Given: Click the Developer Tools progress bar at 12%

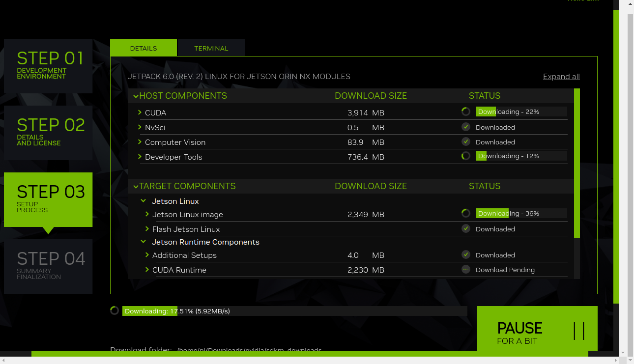Looking at the screenshot, I should pos(521,156).
